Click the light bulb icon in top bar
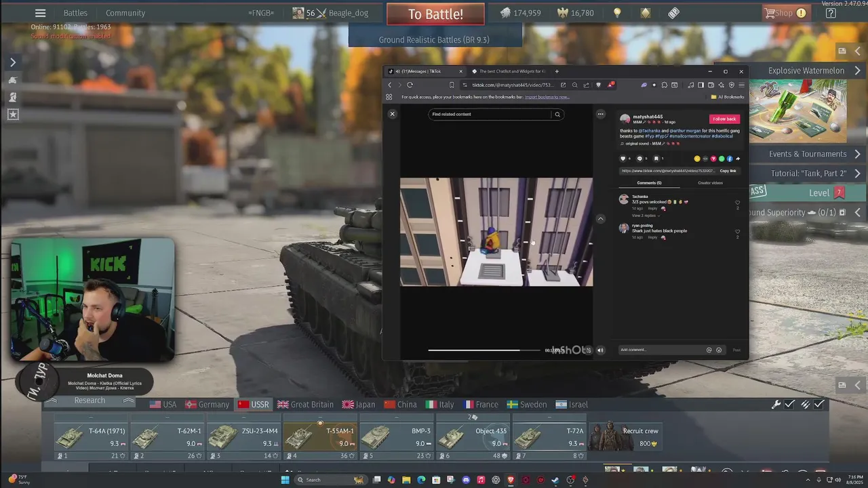Viewport: 868px width, 488px height. point(617,13)
